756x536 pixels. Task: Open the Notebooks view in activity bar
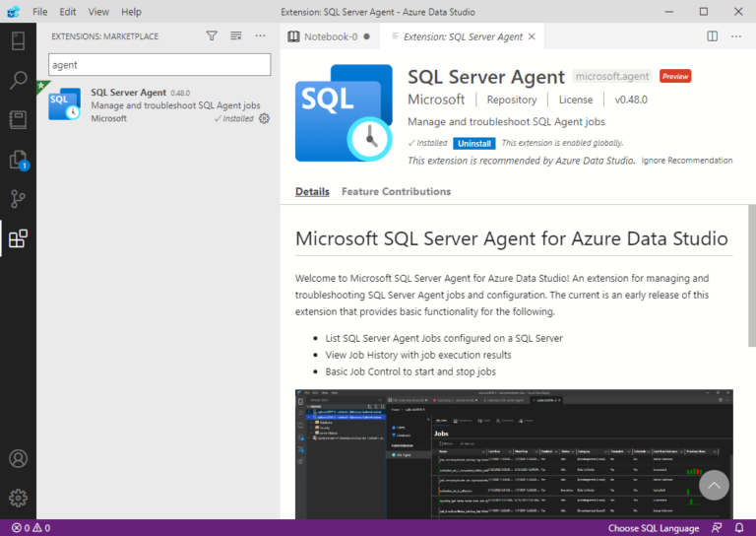(18, 119)
